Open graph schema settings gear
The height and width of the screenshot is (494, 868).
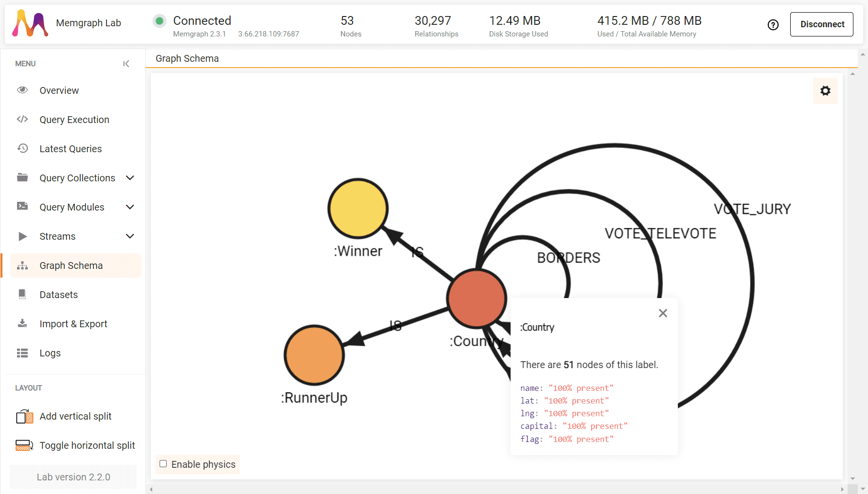click(x=825, y=91)
